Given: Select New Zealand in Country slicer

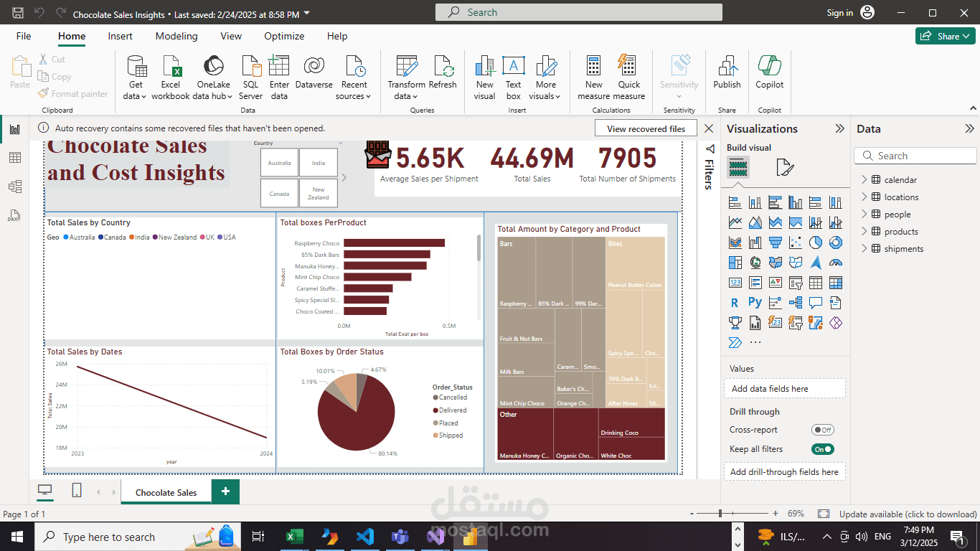Looking at the screenshot, I should click(319, 194).
